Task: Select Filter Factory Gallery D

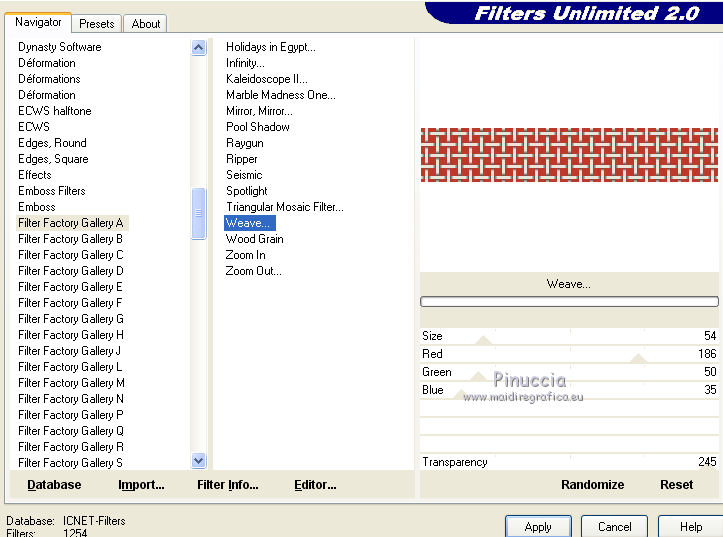Action: [71, 271]
